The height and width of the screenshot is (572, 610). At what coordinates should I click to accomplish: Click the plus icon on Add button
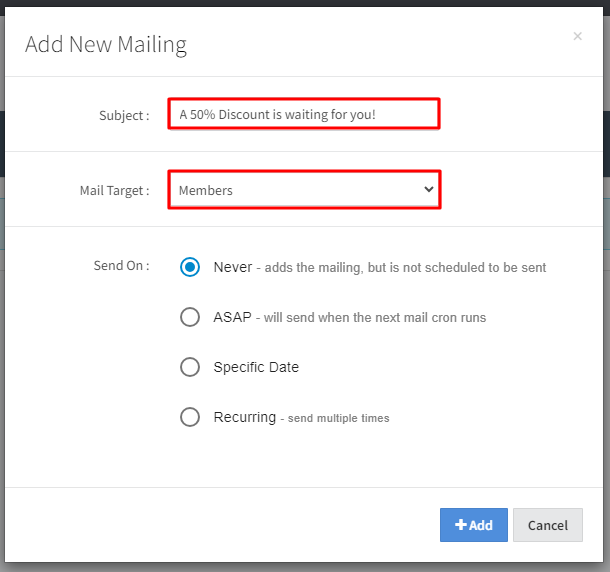click(460, 525)
